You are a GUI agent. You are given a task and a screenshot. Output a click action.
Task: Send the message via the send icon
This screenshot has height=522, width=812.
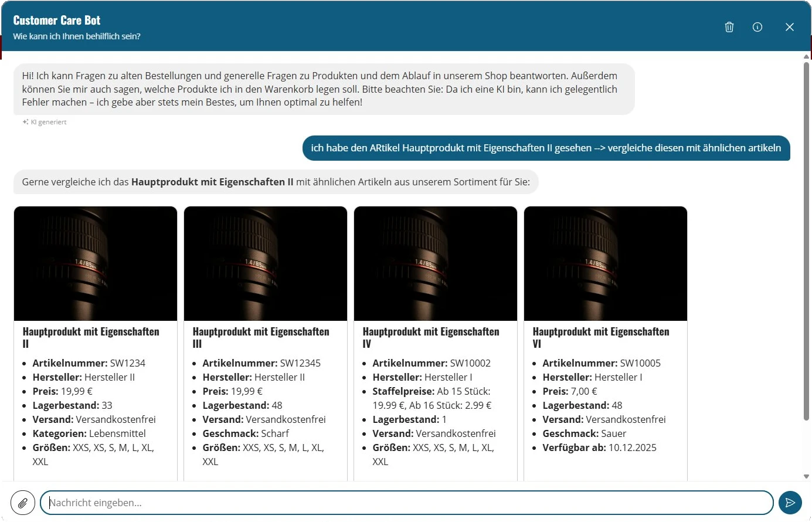coord(790,503)
